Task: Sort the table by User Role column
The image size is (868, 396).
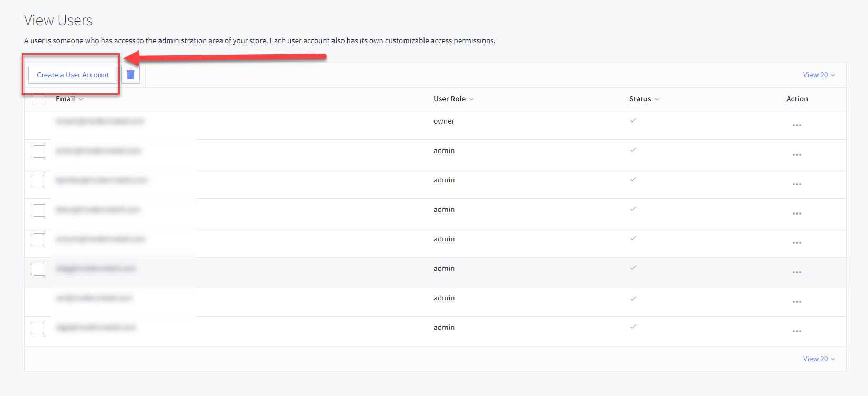Action: (x=453, y=99)
